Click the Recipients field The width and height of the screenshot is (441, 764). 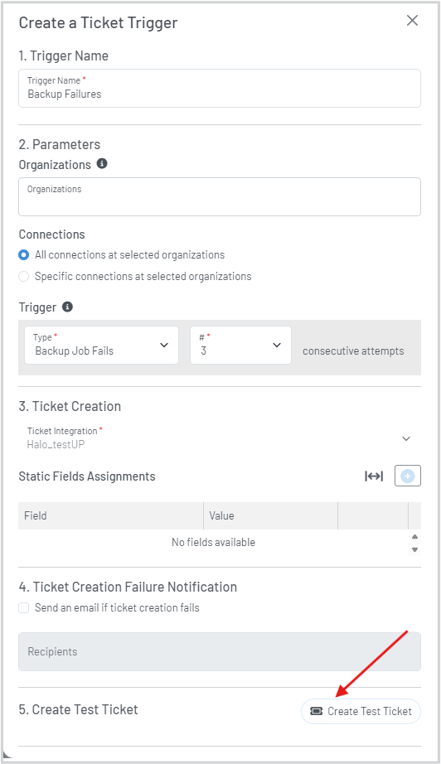point(219,651)
